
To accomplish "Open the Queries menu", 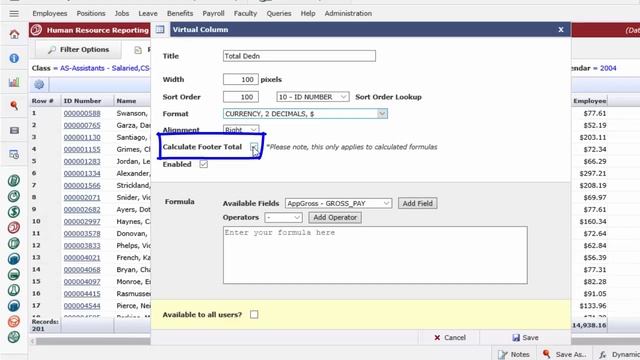I will (x=279, y=13).
